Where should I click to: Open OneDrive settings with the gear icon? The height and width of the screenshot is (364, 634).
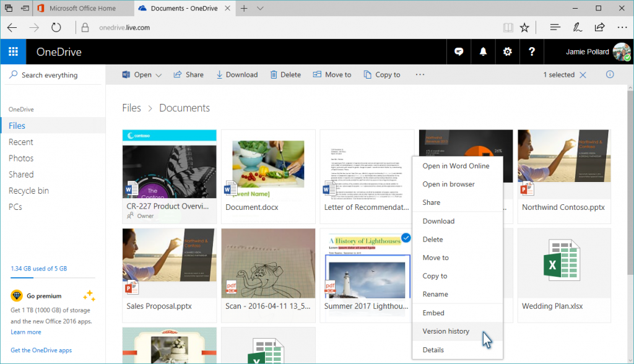pos(507,51)
